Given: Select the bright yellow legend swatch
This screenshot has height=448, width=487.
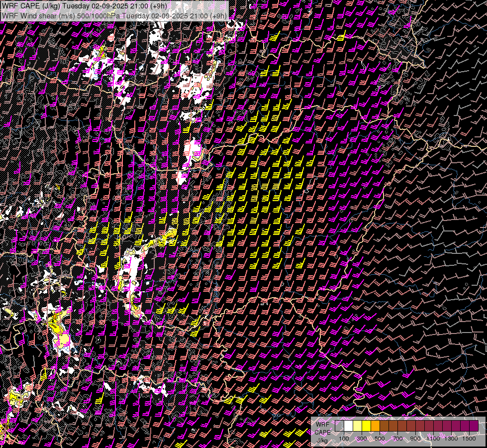Looking at the screenshot, I should click(x=367, y=426).
